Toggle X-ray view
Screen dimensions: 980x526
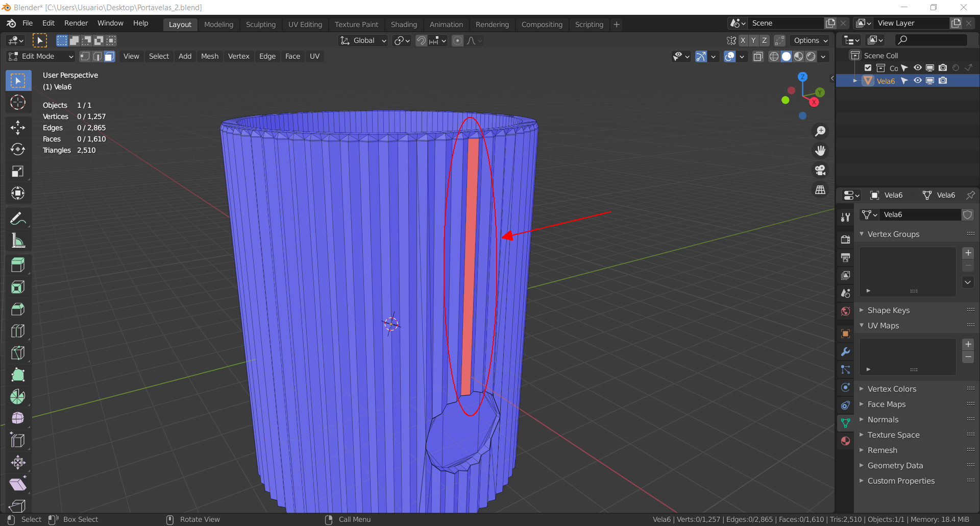758,57
